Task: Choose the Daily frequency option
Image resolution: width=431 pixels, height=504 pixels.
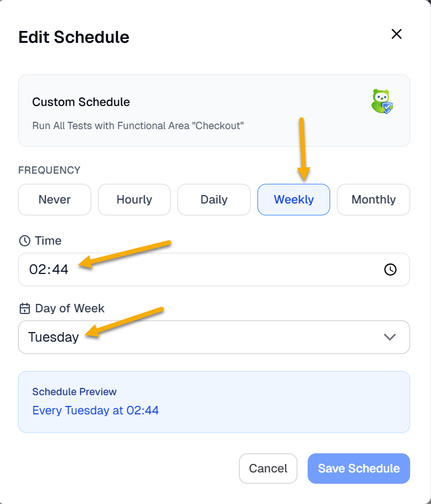Action: (x=214, y=200)
